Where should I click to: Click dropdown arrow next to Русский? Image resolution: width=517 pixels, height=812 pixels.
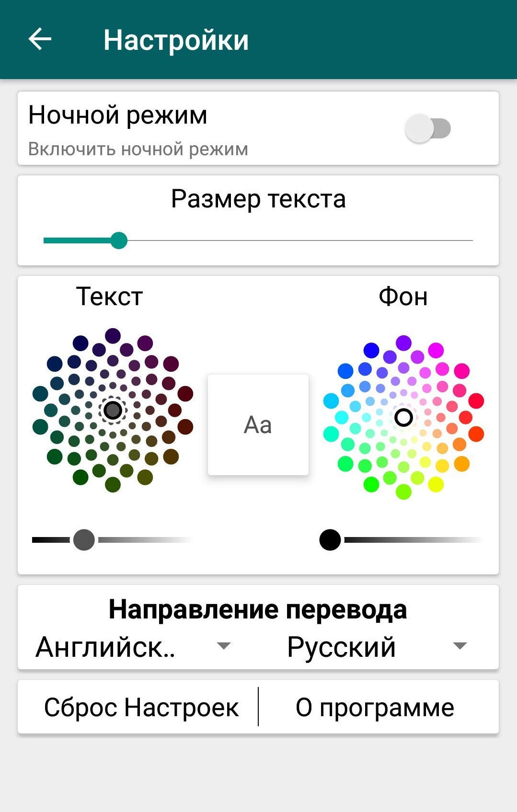[x=460, y=646]
